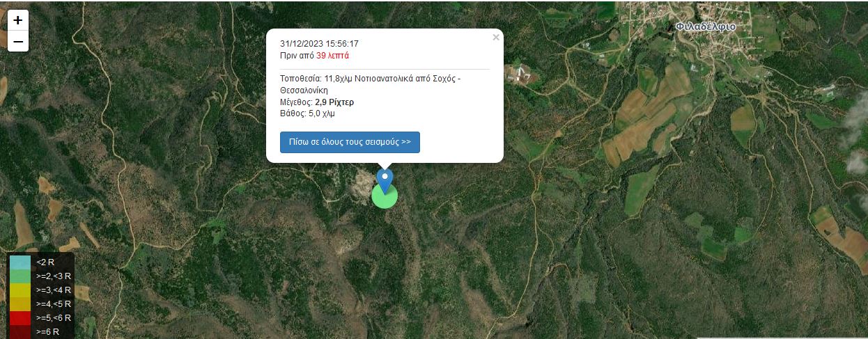The height and width of the screenshot is (339, 868).
Task: Click the yellow >=3,<4 R legend swatch
Action: click(20, 290)
